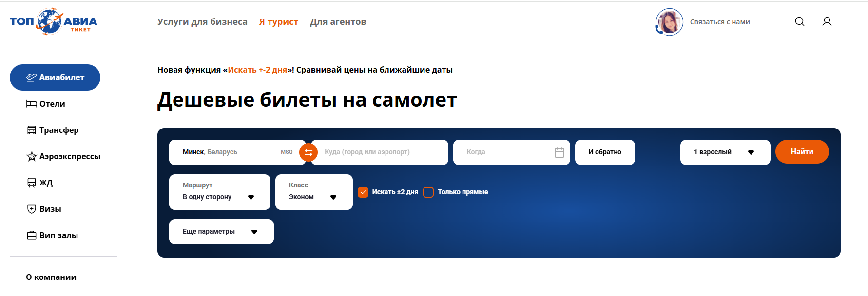
Task: Click the Топ Авиа Тикет logo
Action: coord(53,21)
